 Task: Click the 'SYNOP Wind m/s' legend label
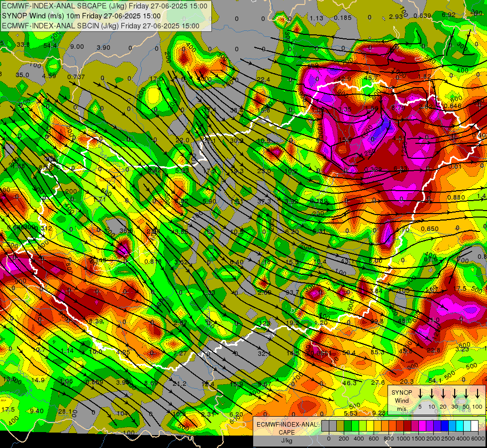click(401, 400)
